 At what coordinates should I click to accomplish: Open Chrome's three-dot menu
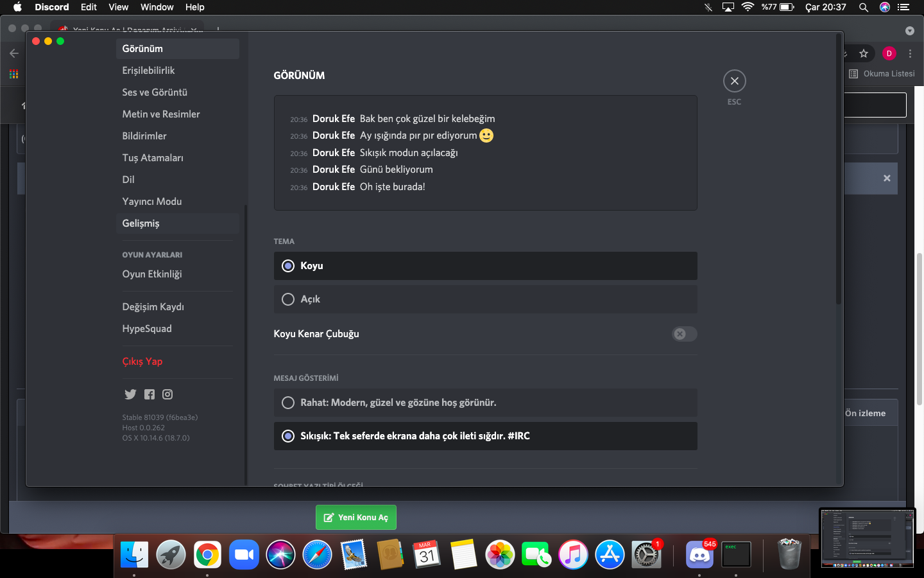click(x=910, y=53)
